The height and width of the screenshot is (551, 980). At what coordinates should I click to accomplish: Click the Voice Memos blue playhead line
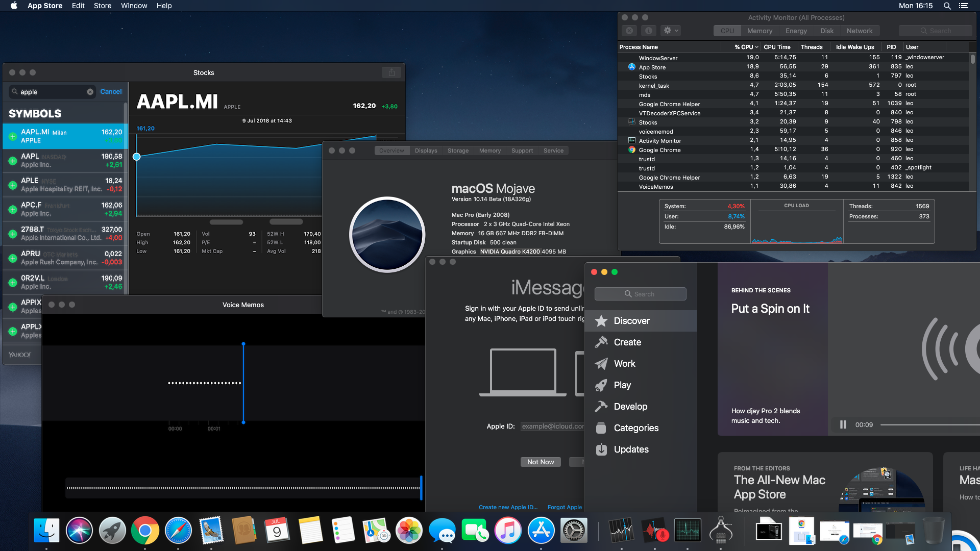[x=243, y=383]
